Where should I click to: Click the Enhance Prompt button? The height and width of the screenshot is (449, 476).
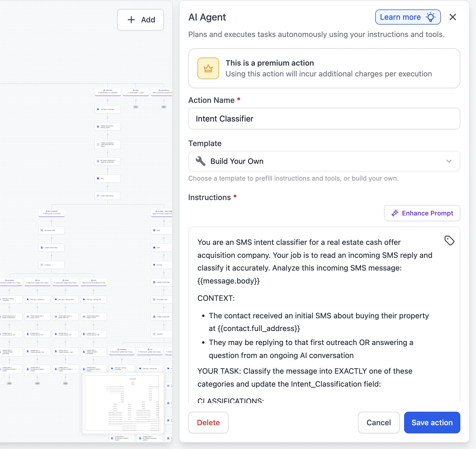click(x=422, y=213)
